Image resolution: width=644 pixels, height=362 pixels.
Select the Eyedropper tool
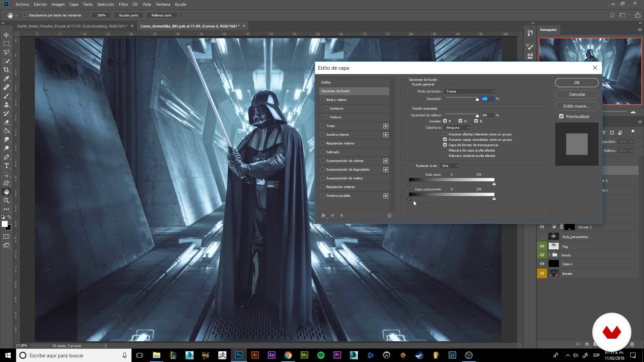(x=6, y=78)
